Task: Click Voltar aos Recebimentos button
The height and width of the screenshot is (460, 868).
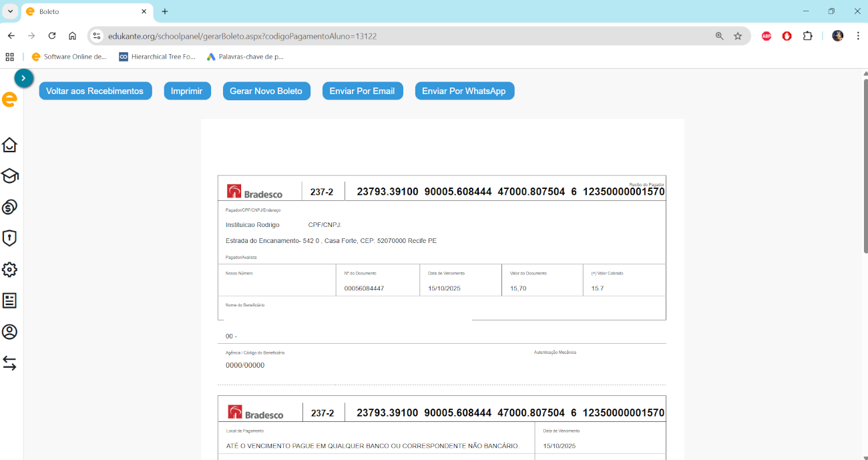Action: (95, 91)
